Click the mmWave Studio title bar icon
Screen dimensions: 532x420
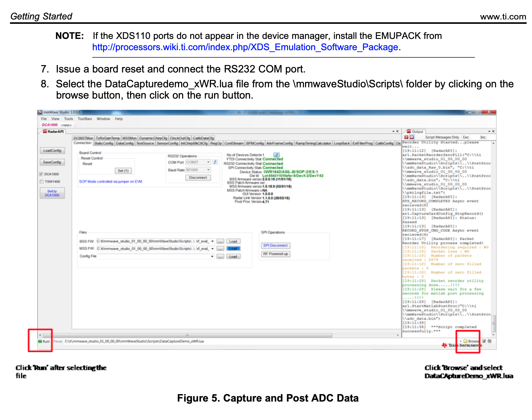40,112
